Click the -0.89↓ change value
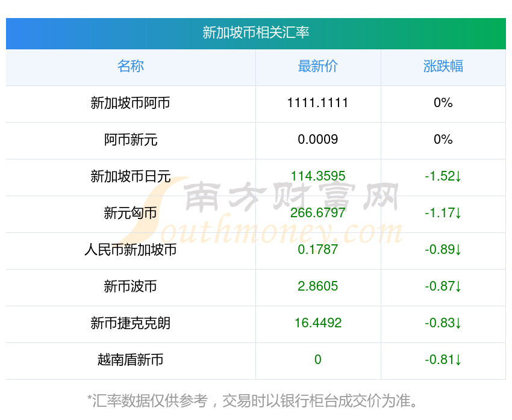Screen dimensions: 512x420 443,250
